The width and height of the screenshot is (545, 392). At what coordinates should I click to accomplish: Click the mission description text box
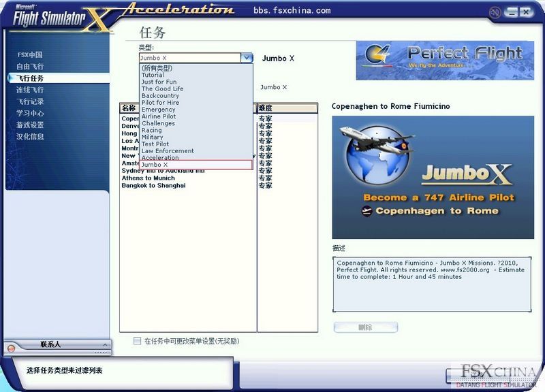click(432, 284)
